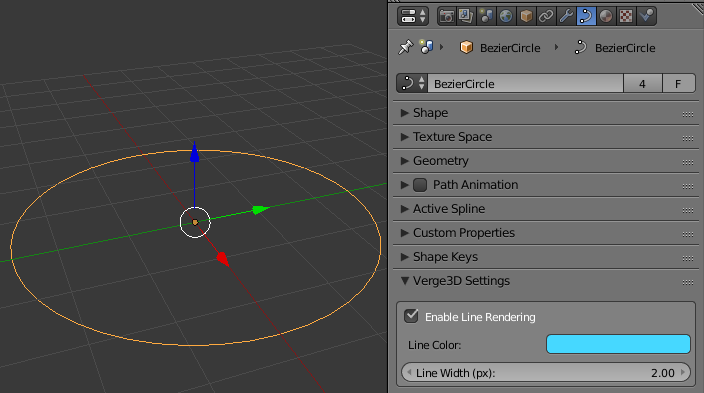Decrease Line Width with left arrow
The image size is (704, 393).
tap(409, 372)
